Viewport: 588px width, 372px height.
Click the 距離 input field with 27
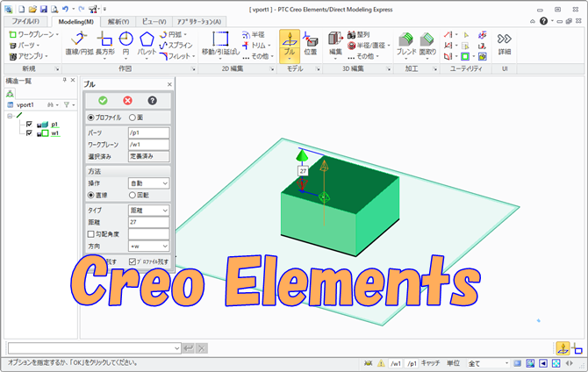[148, 222]
